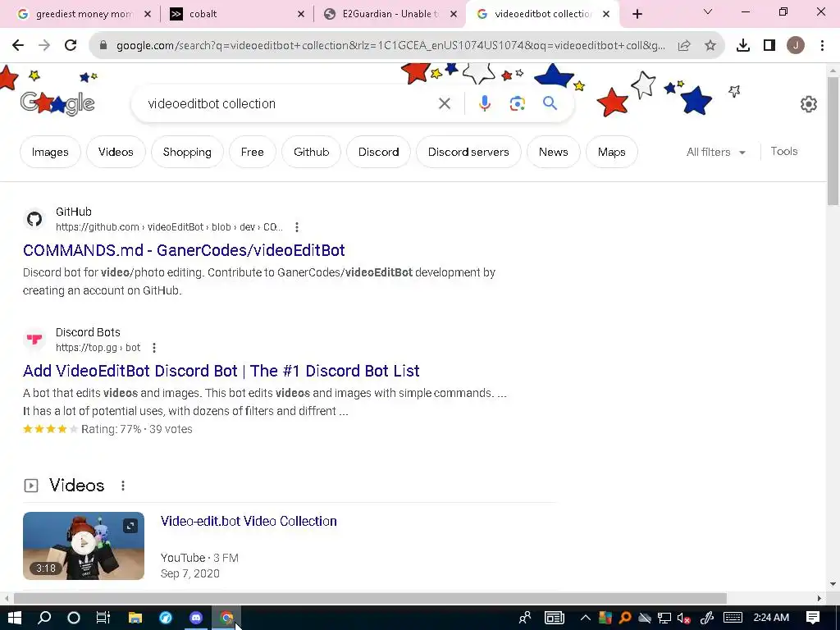
Task: Click the Google holiday stars logo
Action: pyautogui.click(x=57, y=103)
